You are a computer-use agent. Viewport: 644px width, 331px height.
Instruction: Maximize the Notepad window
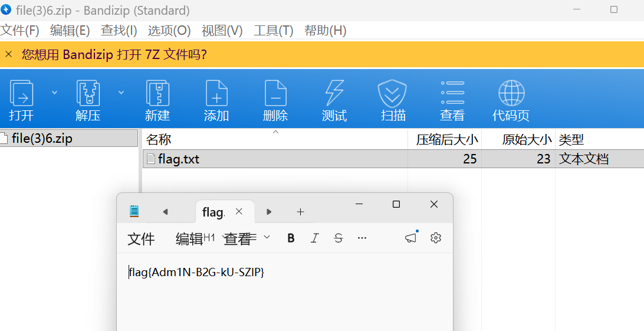[396, 204]
